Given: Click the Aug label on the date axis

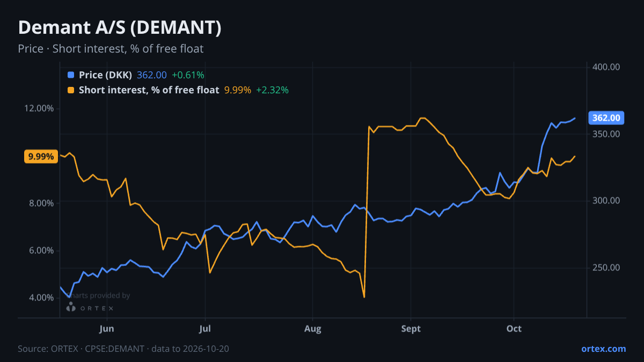Looking at the screenshot, I should (x=312, y=328).
